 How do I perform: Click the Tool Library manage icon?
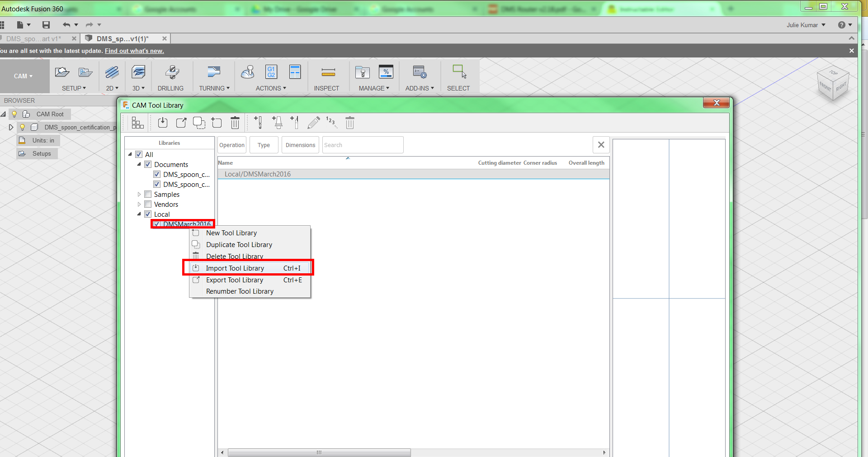click(363, 72)
